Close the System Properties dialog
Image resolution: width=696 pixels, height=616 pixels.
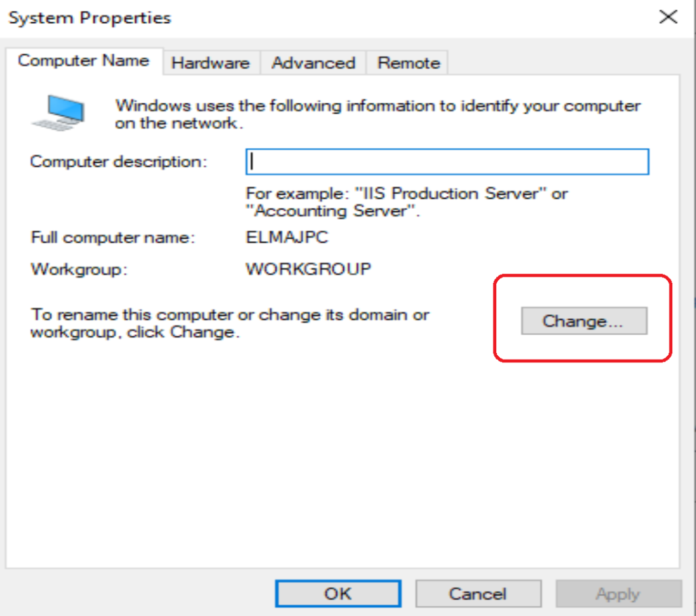point(669,18)
